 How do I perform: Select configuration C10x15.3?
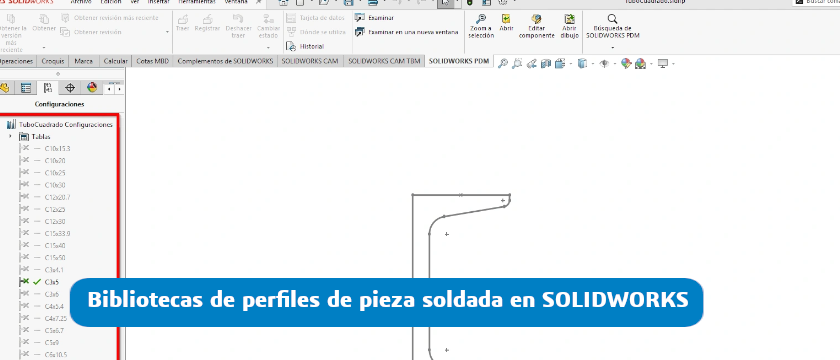pos(57,148)
